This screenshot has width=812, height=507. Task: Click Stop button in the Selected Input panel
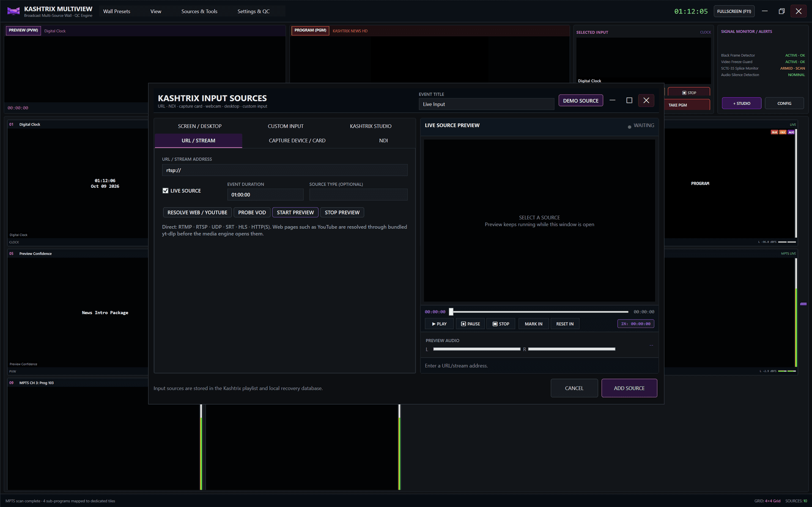(689, 93)
